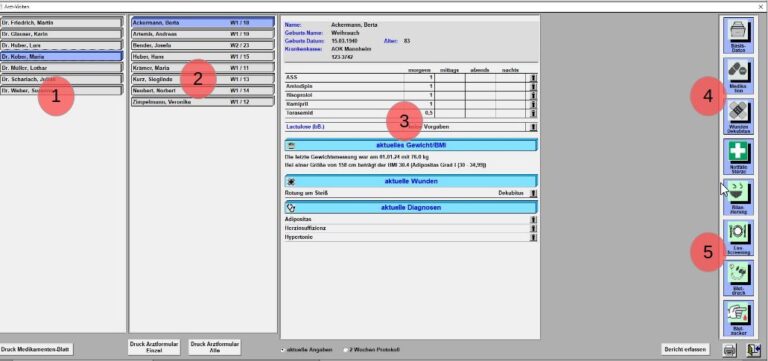
Task: Open the Bilanzierung bowl icon
Action: coord(738,197)
